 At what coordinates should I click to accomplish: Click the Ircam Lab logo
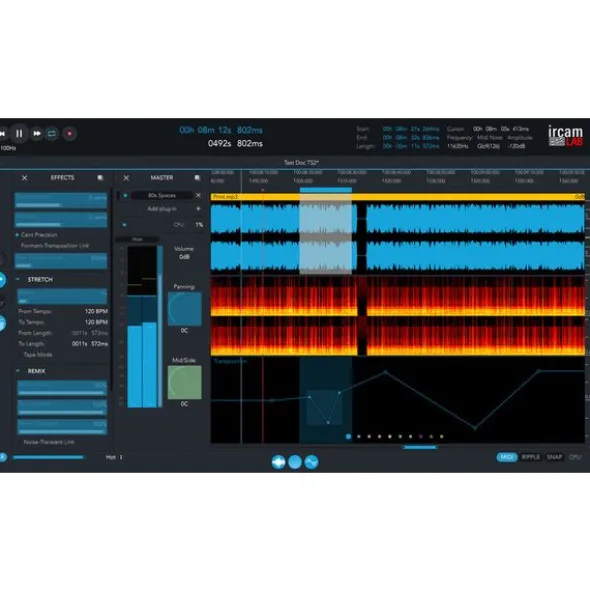[565, 136]
